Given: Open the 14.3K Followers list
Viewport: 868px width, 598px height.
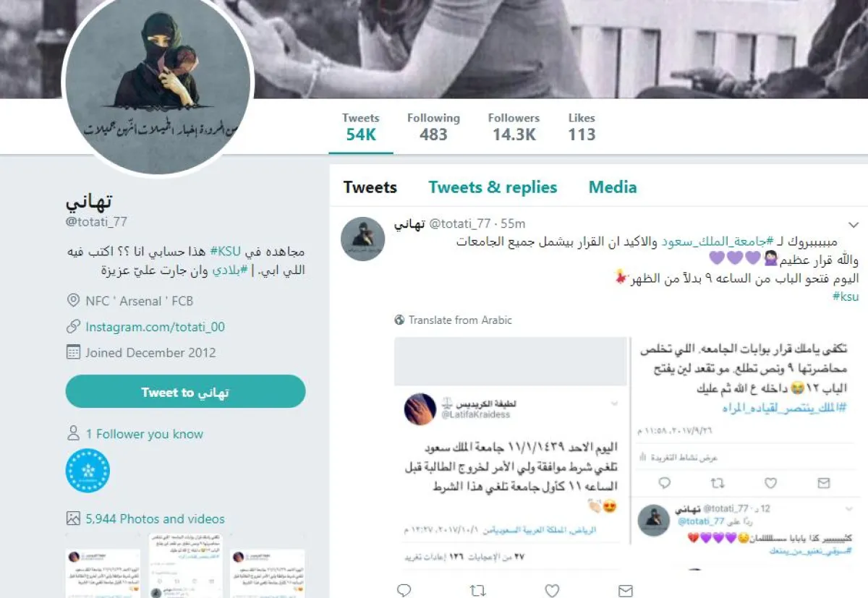Looking at the screenshot, I should tap(514, 127).
